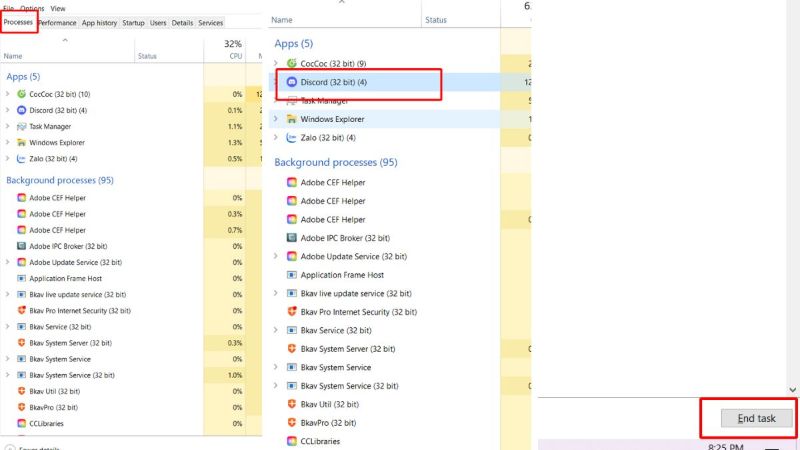Click the icon of the highlighted Discord row
The image size is (800, 450).
[292, 82]
